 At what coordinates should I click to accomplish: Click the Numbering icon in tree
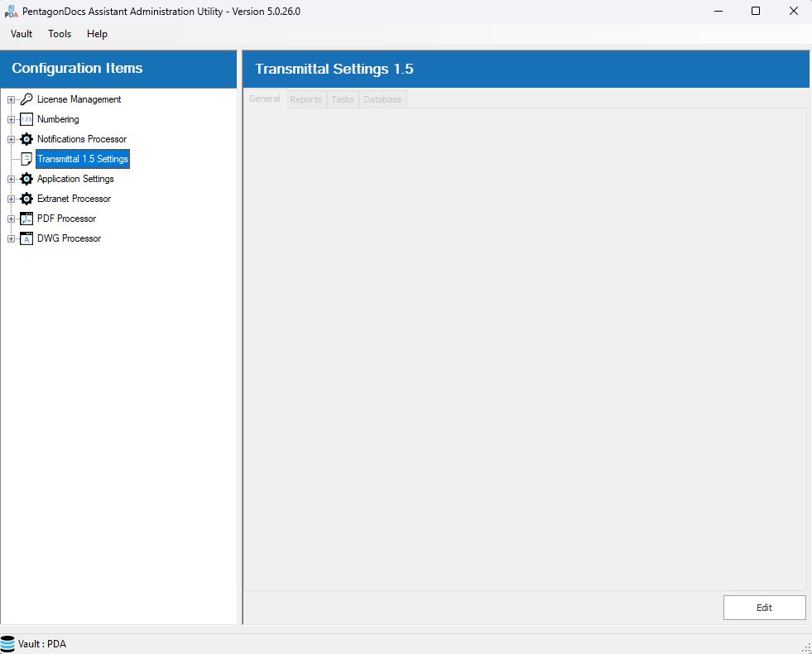pos(26,119)
